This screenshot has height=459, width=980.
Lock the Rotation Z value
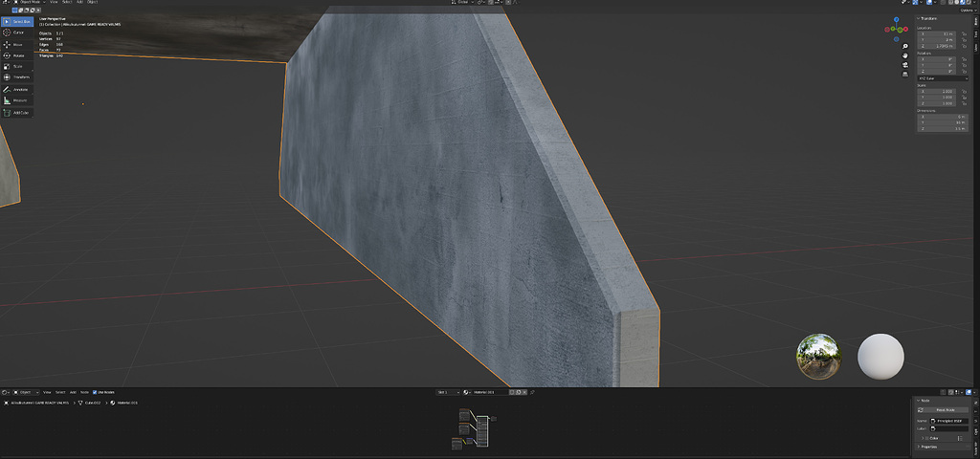965,71
